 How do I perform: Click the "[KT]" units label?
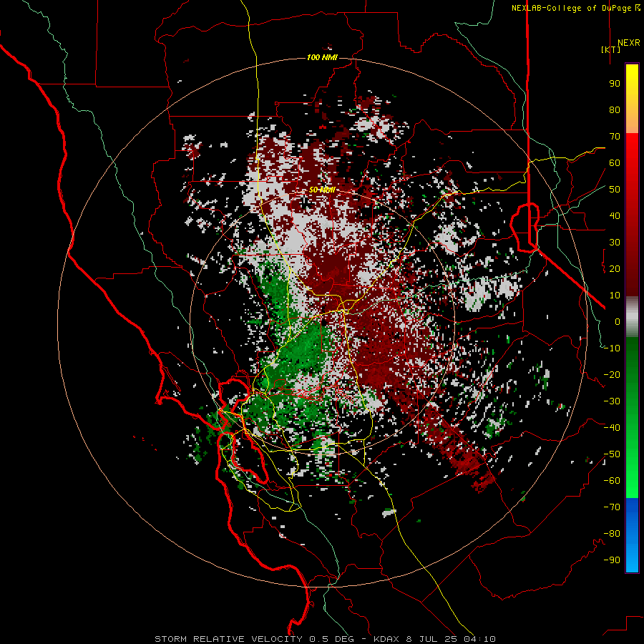(611, 49)
